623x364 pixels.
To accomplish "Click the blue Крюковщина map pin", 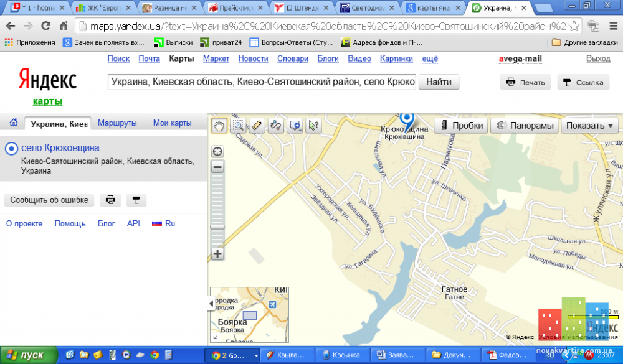I will (406, 121).
